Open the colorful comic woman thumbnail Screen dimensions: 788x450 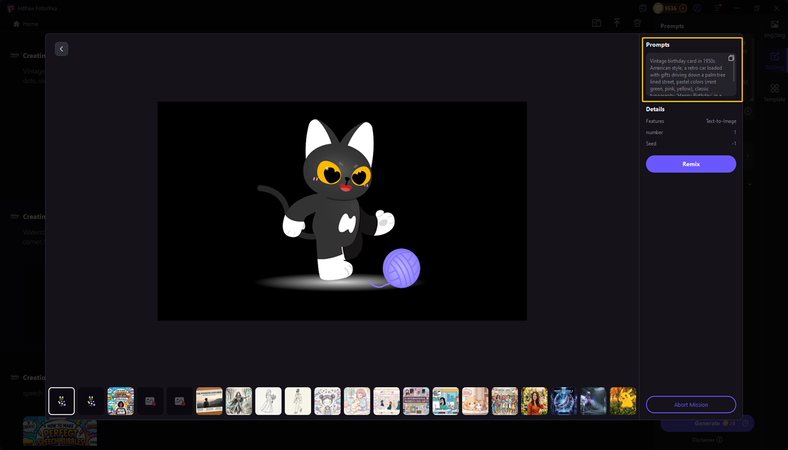(x=121, y=401)
